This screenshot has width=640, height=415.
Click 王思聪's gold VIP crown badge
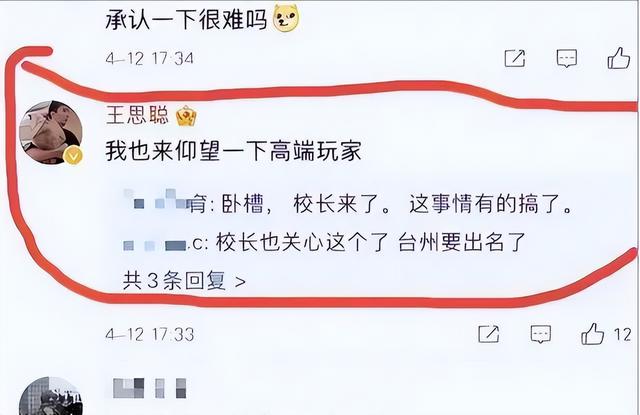(x=186, y=116)
